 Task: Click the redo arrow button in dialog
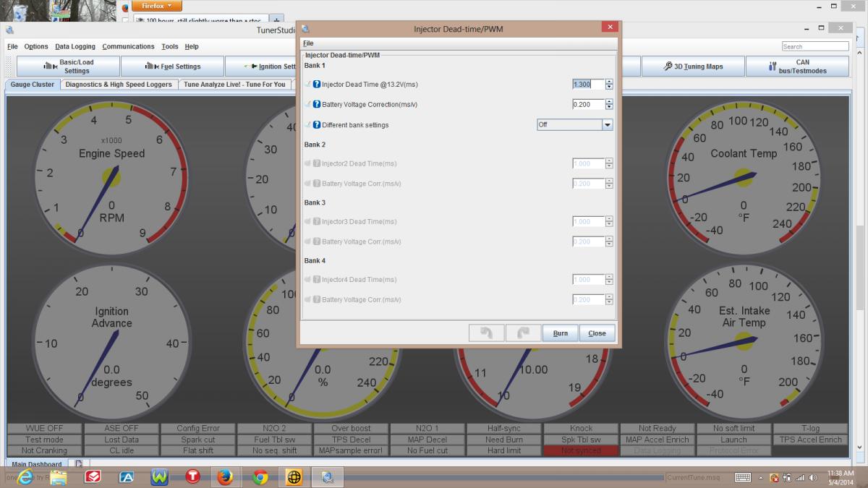pyautogui.click(x=522, y=333)
